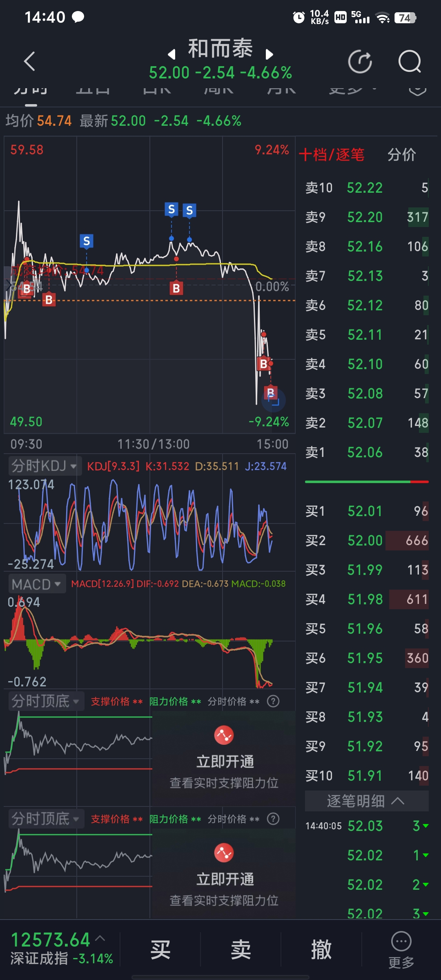The image size is (441, 980).
Task: Select 买5 price 51.96 row
Action: 367,629
